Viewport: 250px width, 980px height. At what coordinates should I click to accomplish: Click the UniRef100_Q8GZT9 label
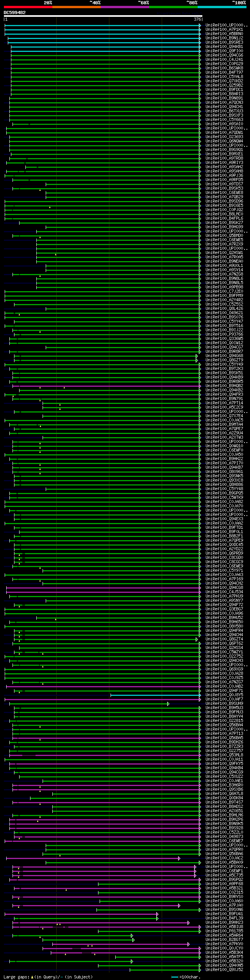point(224,360)
